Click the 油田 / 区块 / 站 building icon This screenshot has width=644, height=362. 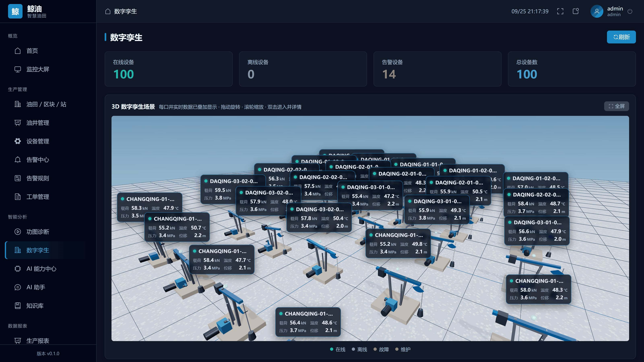click(x=18, y=104)
